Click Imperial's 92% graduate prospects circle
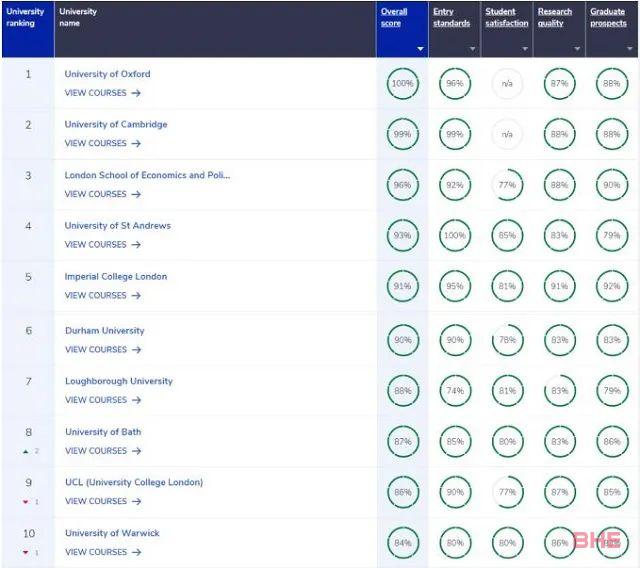640x568 pixels. point(612,286)
